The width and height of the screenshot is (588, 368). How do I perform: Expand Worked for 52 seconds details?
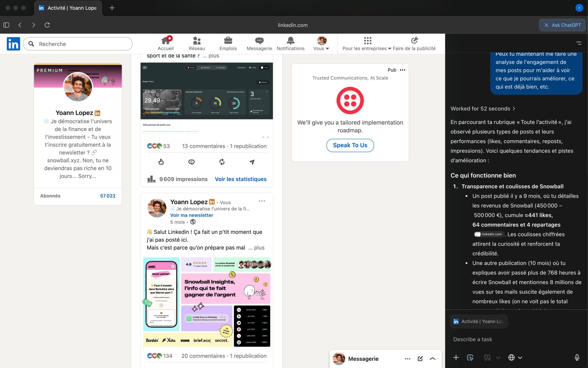pyautogui.click(x=483, y=109)
